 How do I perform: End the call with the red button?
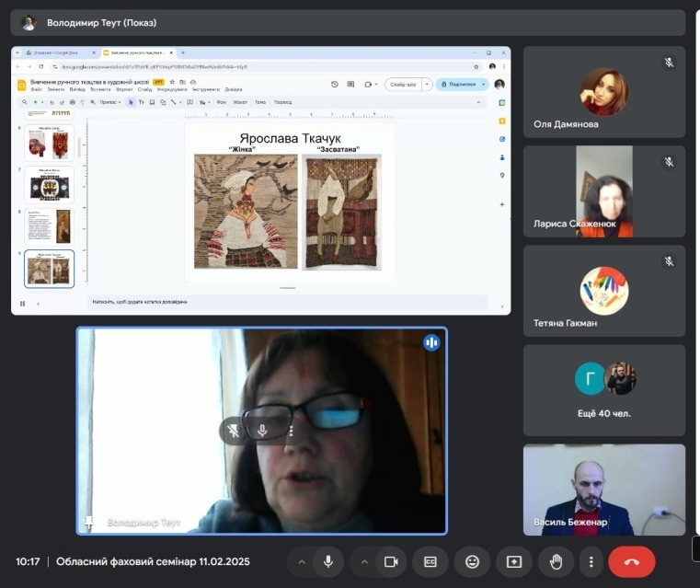[x=632, y=561]
